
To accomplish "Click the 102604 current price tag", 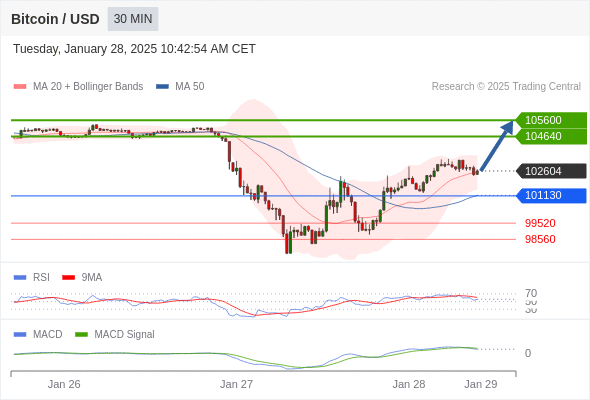I will (551, 171).
